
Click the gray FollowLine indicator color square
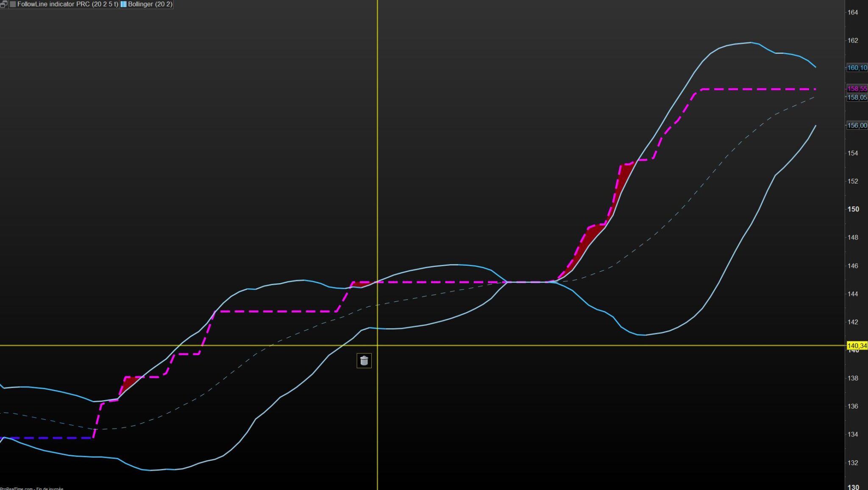tap(13, 4)
